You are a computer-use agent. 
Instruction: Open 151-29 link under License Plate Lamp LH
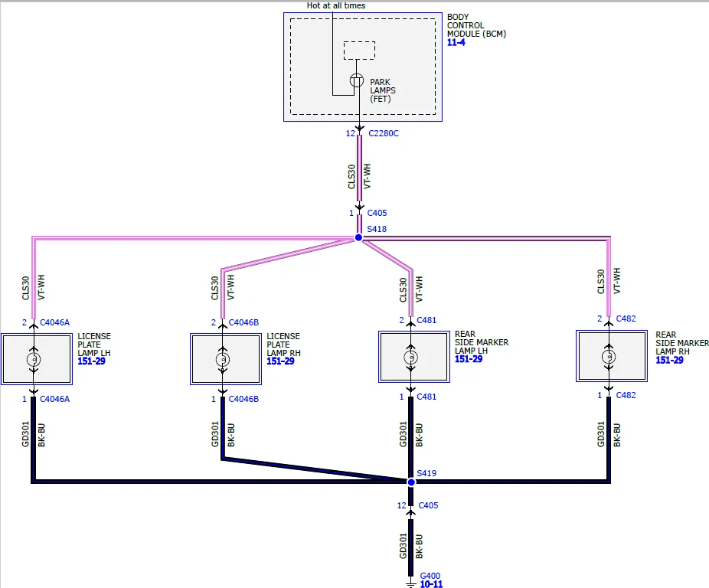(91, 361)
